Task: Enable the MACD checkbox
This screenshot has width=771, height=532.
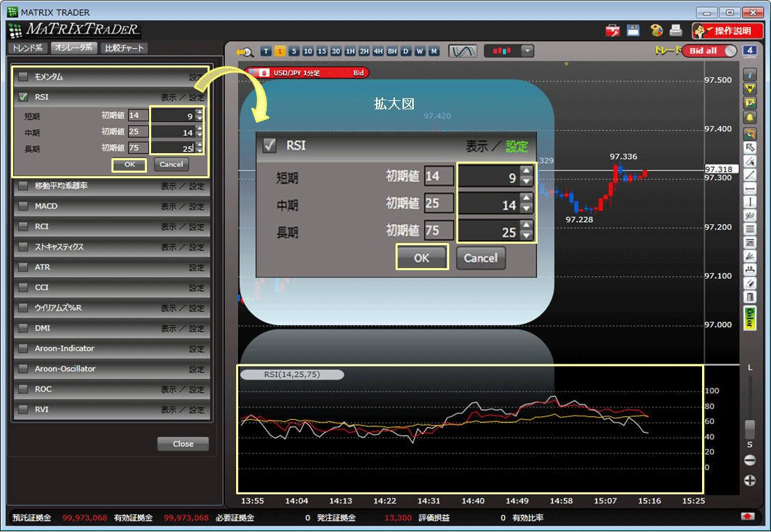Action: click(x=23, y=206)
